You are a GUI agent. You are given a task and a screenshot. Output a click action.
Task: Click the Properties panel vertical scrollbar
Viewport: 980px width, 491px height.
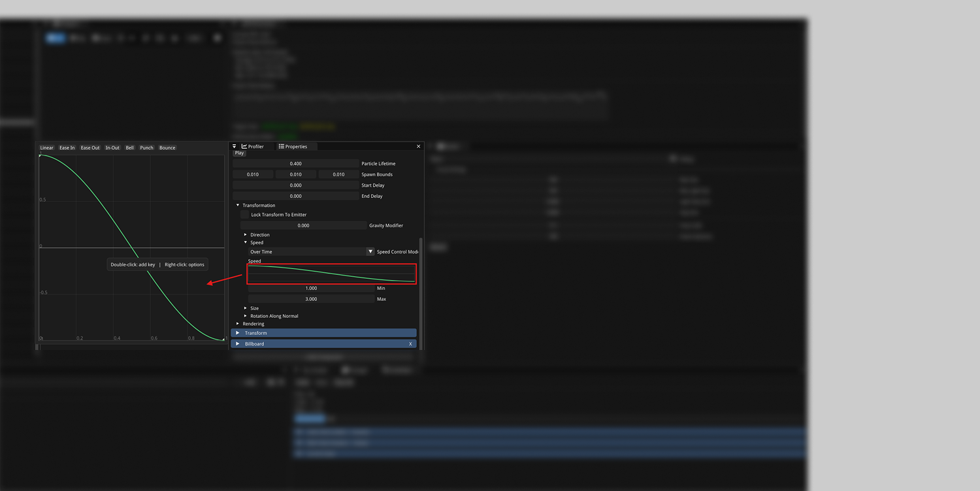click(421, 293)
